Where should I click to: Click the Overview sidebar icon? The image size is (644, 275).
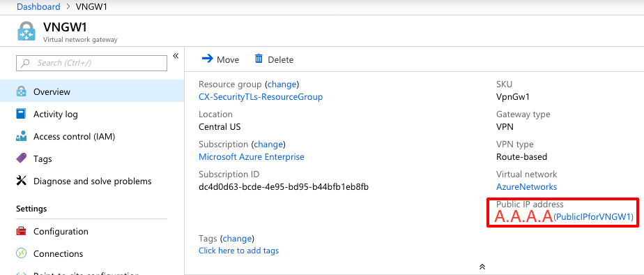[21, 91]
